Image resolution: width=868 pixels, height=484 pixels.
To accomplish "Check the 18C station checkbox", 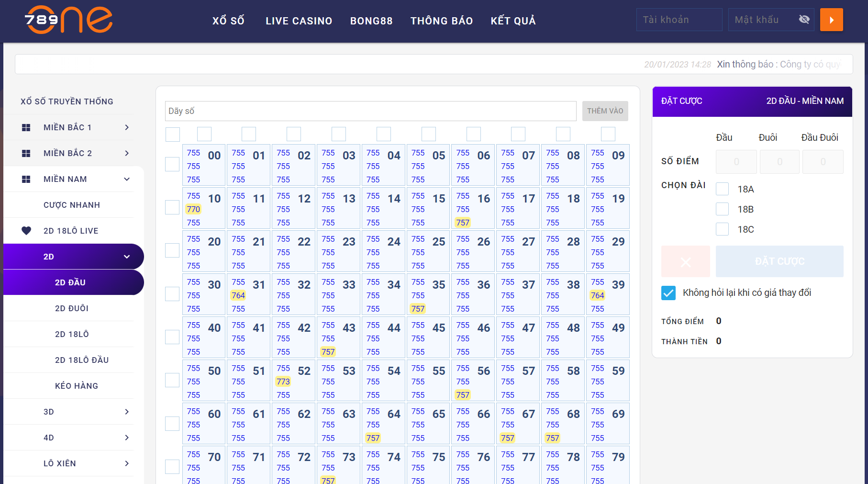I will pyautogui.click(x=723, y=229).
